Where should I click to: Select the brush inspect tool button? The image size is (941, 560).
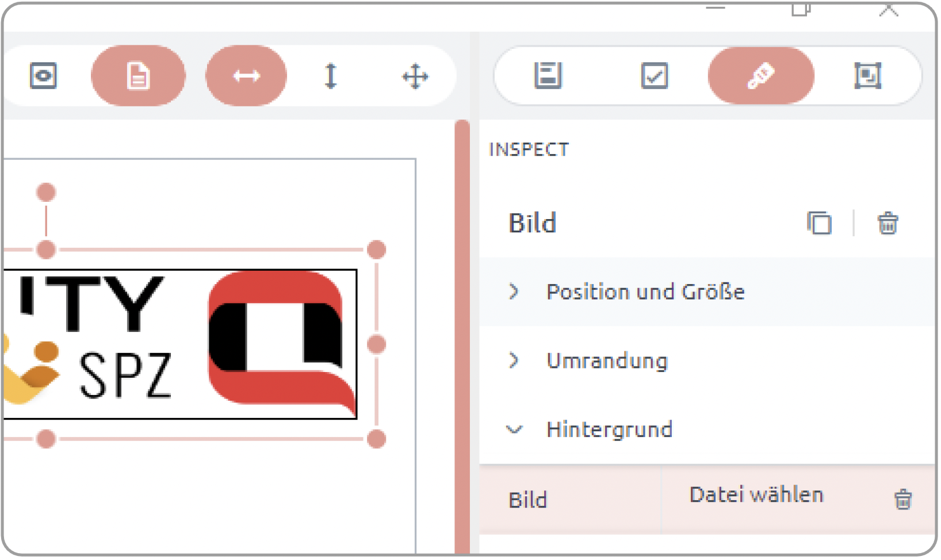(761, 75)
